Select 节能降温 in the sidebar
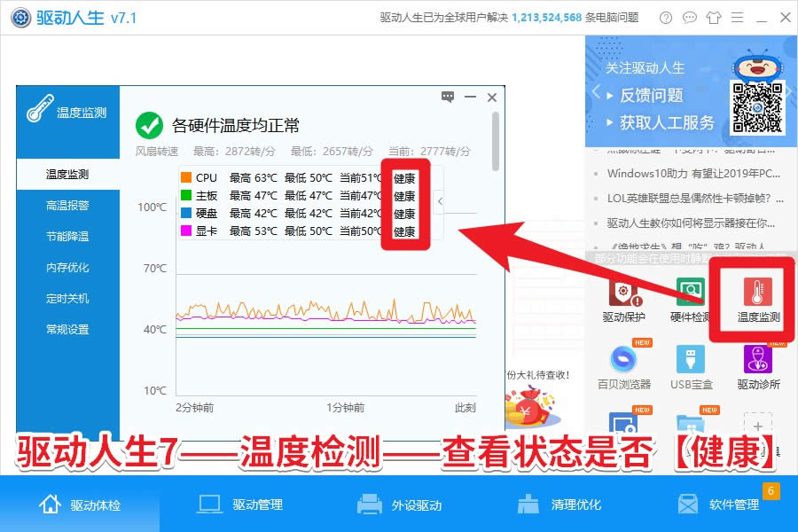The height and width of the screenshot is (532, 798). [67, 236]
